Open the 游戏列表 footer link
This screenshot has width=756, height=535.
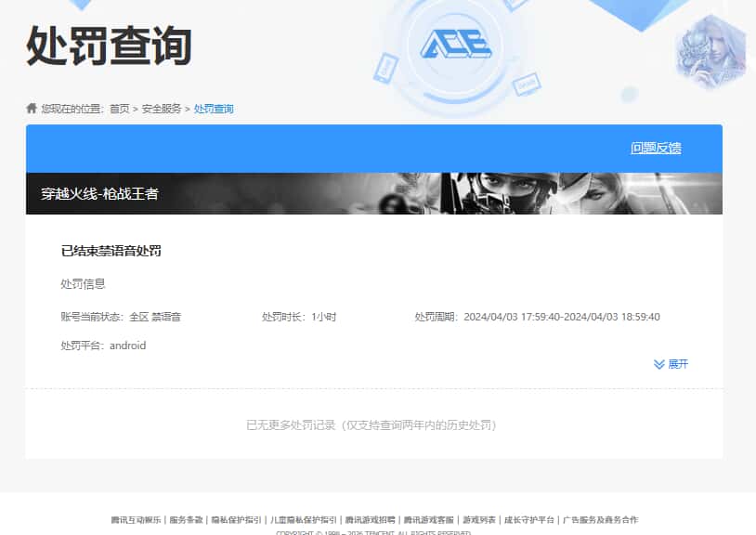[x=479, y=519]
